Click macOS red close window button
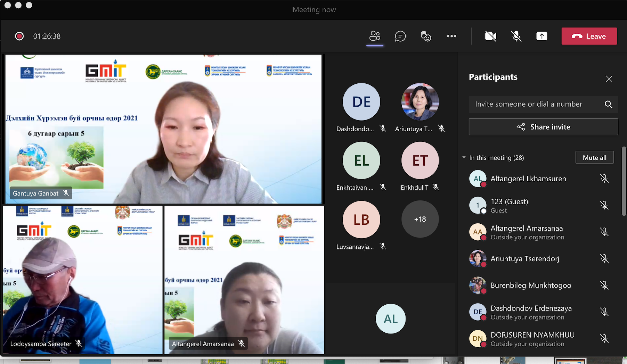The height and width of the screenshot is (364, 627). [8, 5]
